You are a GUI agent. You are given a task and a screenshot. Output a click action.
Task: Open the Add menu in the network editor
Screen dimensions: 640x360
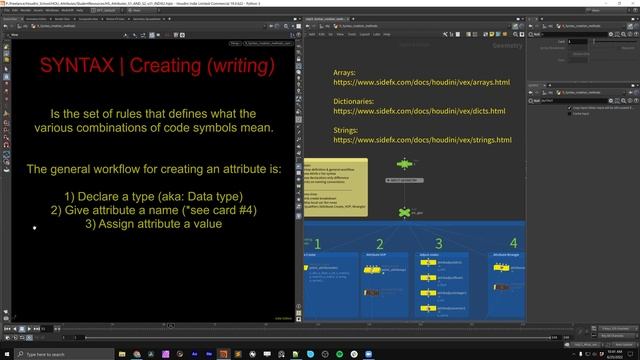312,34
